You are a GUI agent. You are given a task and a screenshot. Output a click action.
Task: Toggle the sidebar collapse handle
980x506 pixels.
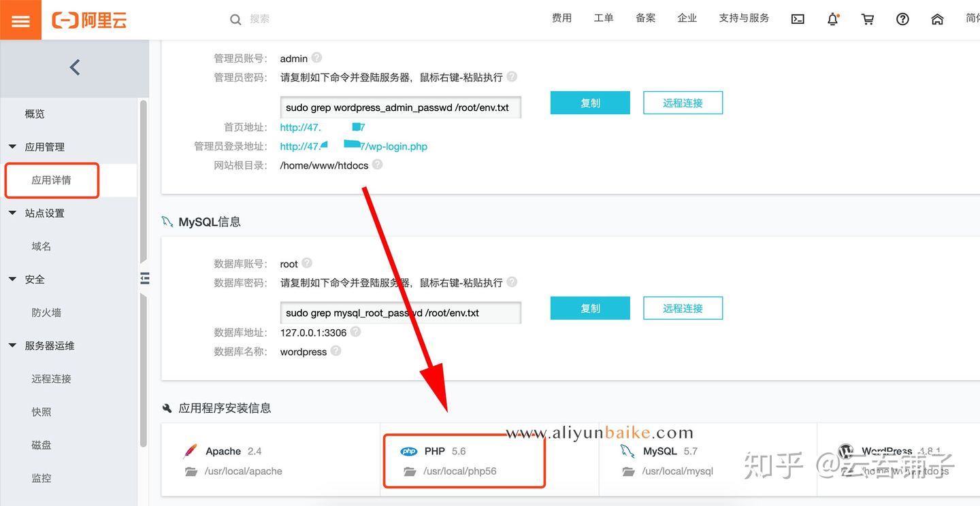tap(144, 278)
